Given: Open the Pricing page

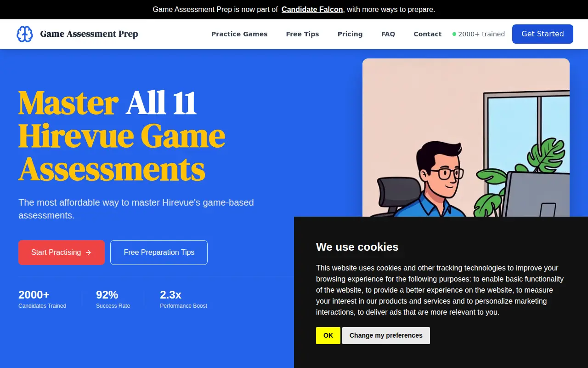Looking at the screenshot, I should coord(350,34).
